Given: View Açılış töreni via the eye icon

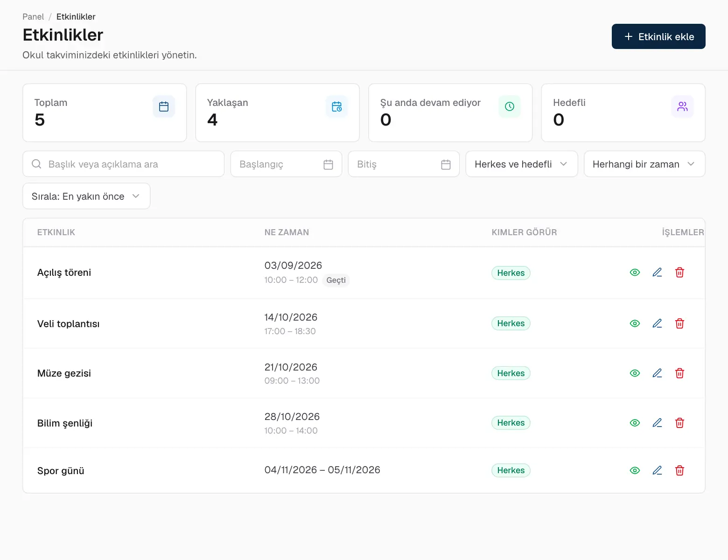Looking at the screenshot, I should tap(635, 273).
